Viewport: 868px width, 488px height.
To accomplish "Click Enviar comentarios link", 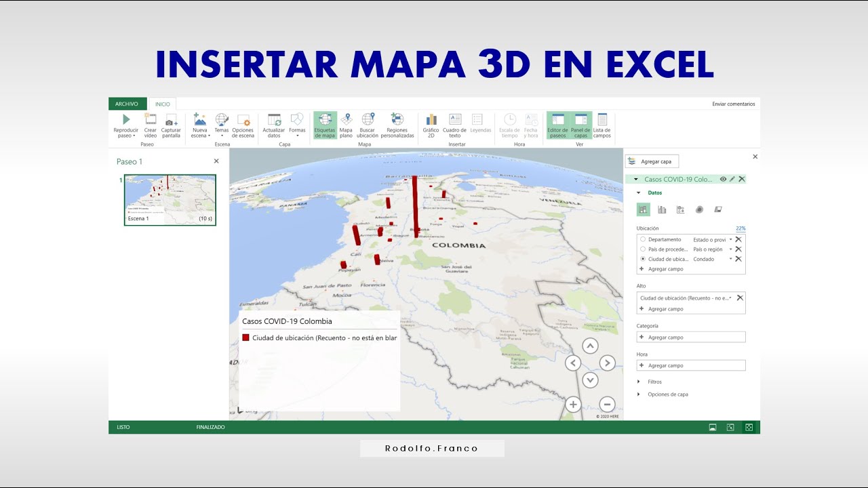I will [733, 104].
